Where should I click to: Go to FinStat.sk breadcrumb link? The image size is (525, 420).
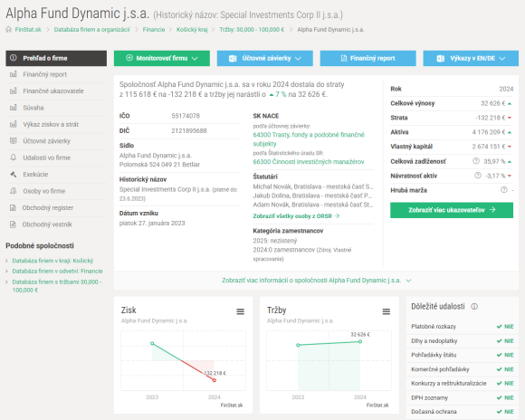tap(28, 30)
